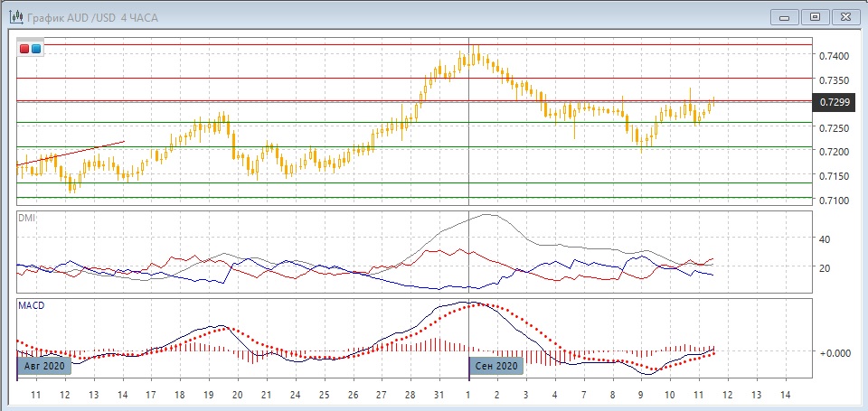Click the MACD zero level +0.000 label
This screenshot has width=868, height=411.
(x=835, y=352)
